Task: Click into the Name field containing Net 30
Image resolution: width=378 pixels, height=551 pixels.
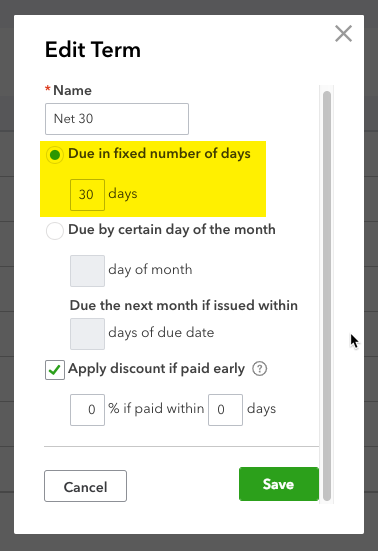Action: pos(117,119)
